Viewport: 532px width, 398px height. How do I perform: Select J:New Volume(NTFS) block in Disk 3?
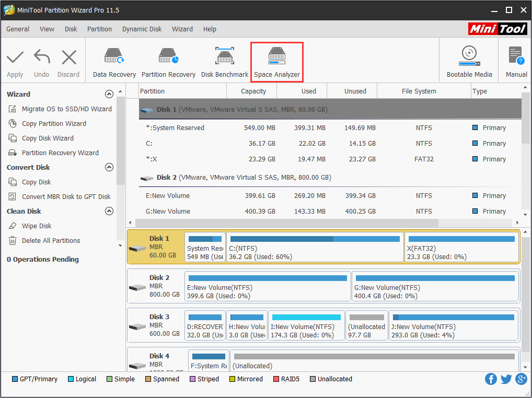(x=453, y=325)
